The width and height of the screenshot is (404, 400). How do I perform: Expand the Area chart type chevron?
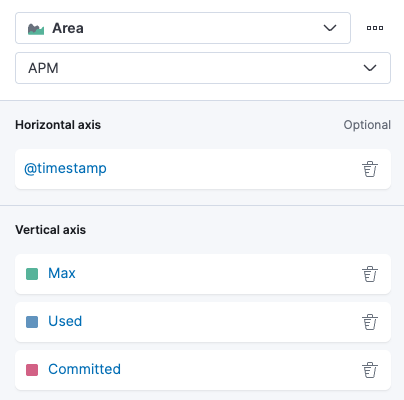(x=330, y=28)
